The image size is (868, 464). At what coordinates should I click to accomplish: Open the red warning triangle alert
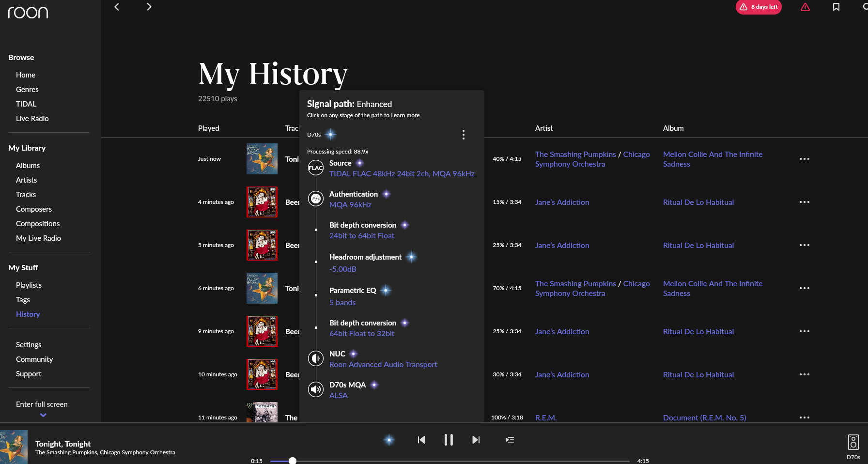(x=805, y=7)
